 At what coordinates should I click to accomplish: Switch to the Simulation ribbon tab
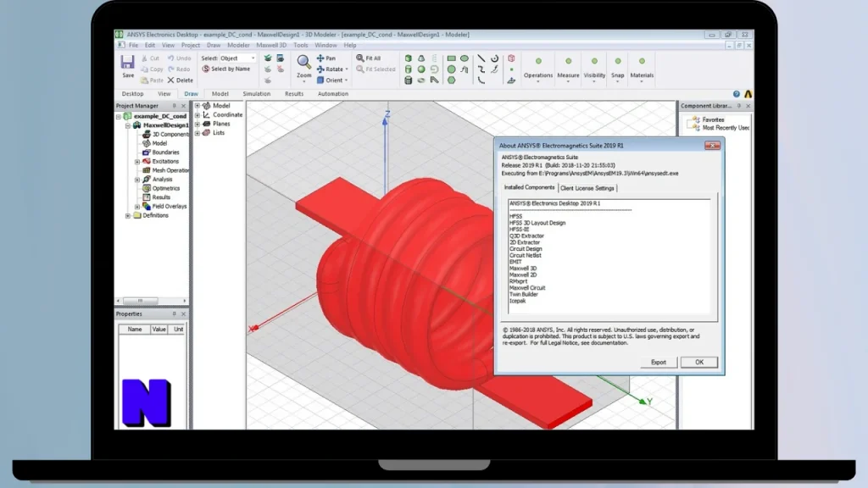tap(256, 94)
